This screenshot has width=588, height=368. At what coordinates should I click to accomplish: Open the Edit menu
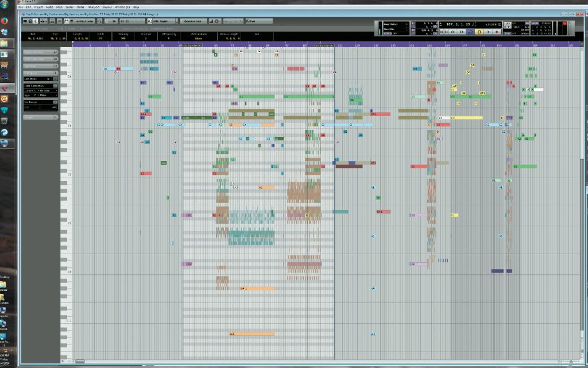pyautogui.click(x=28, y=7)
